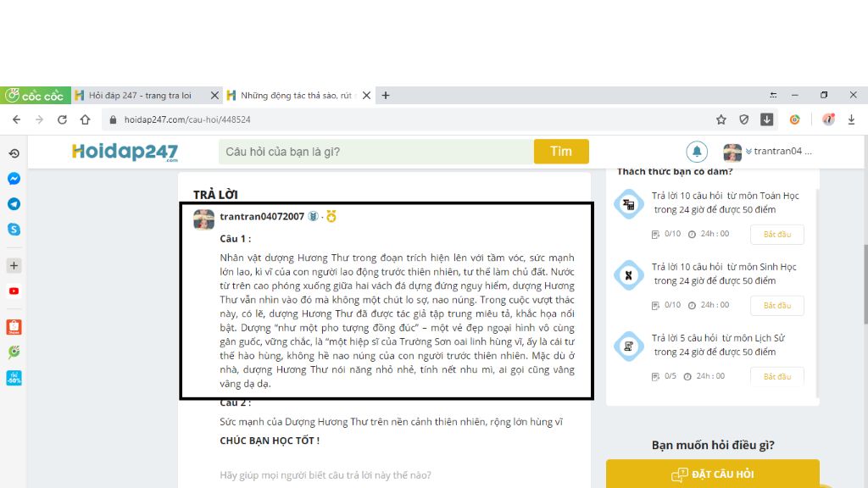The height and width of the screenshot is (488, 868).
Task: Open the tab search icon in title bar
Action: point(773,95)
